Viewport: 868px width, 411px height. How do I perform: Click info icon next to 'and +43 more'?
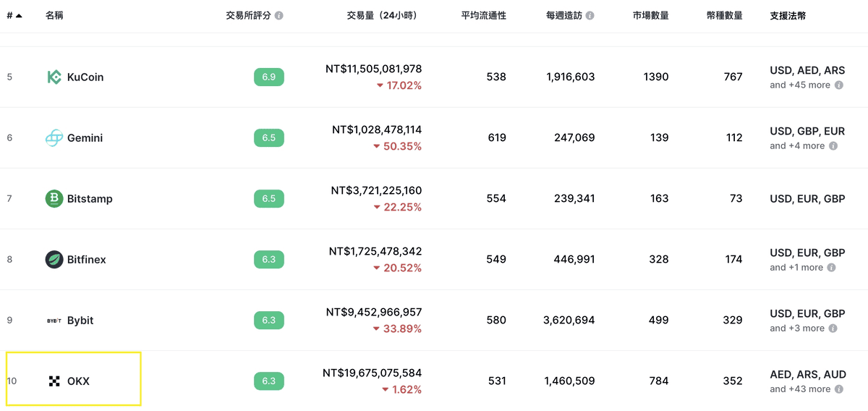[x=839, y=389]
